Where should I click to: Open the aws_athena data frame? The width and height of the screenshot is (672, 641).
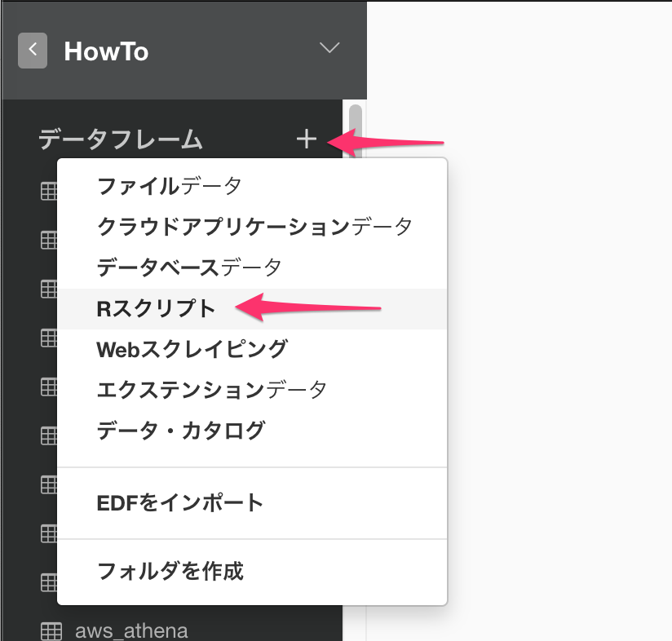[131, 630]
